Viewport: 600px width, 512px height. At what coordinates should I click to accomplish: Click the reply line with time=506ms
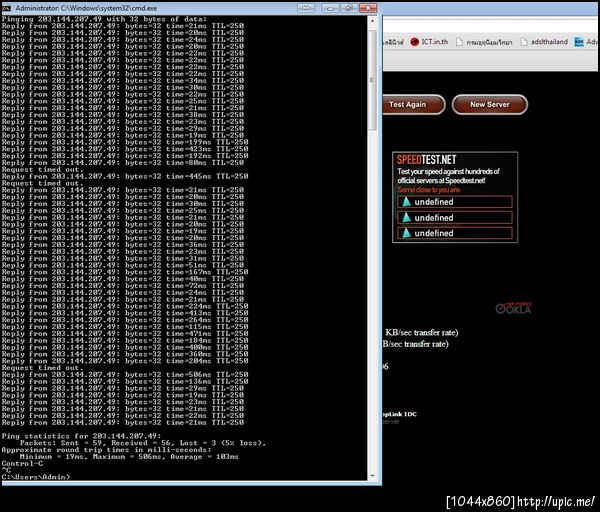[125, 374]
